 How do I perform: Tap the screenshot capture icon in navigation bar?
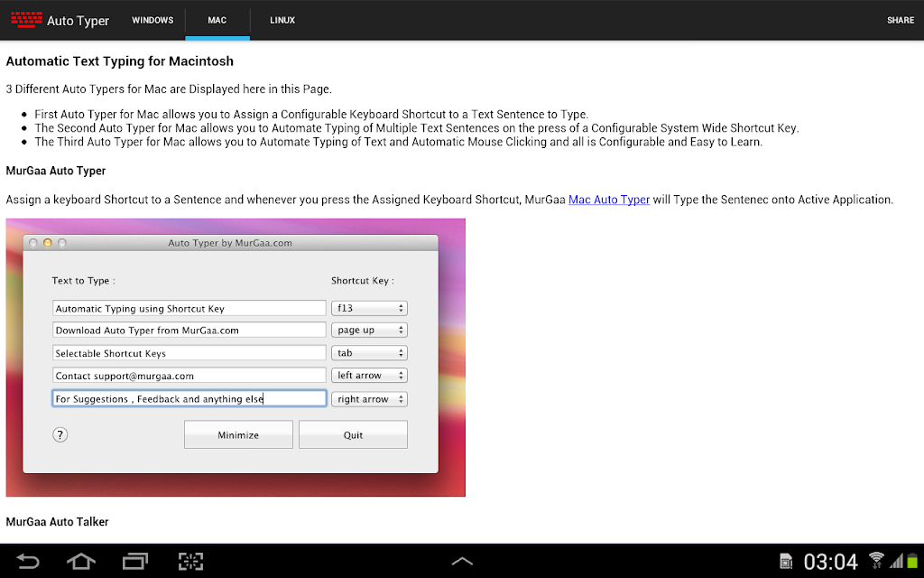click(x=190, y=561)
